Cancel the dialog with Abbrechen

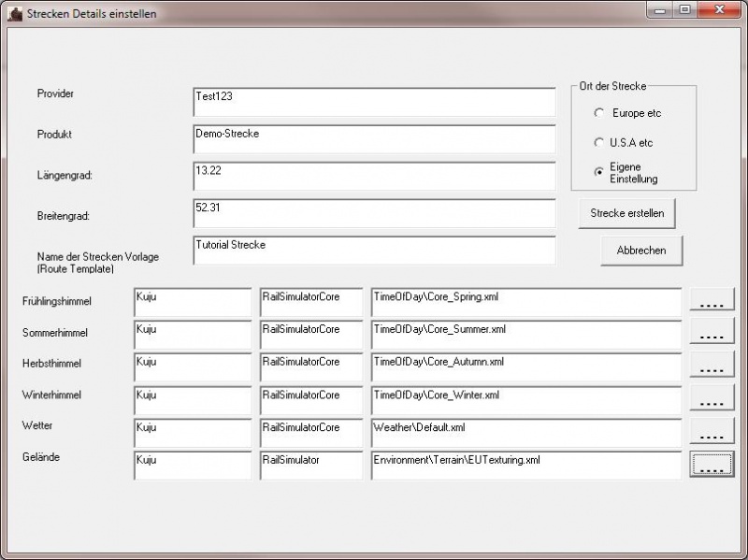point(641,251)
